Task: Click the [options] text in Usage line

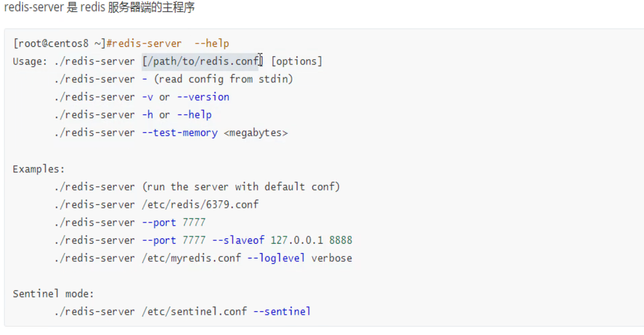Action: pyautogui.click(x=296, y=62)
